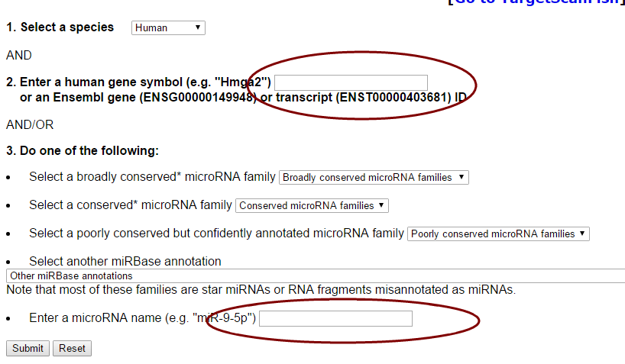625x364 pixels.
Task: Expand the Poorly conserved microRNA families dropdown
Action: 498,234
